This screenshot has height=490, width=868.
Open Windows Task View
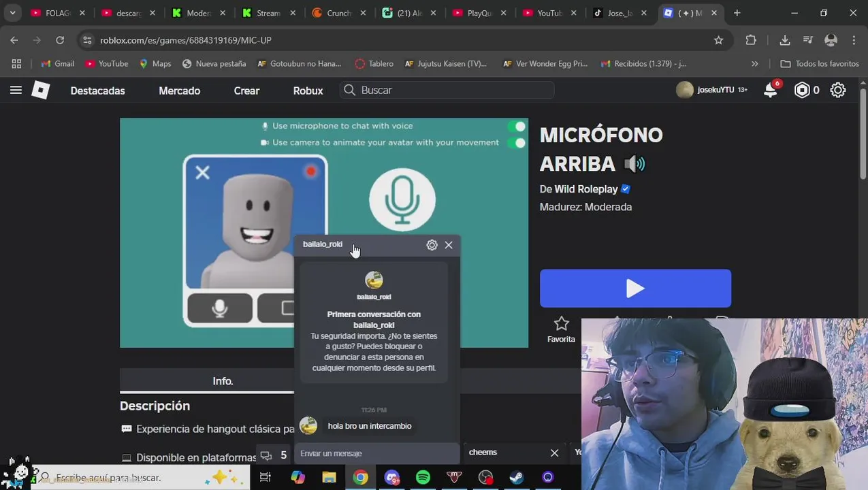pos(266,478)
